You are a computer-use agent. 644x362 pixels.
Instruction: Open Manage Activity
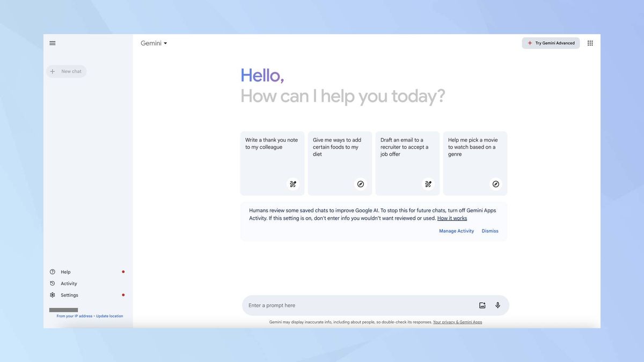(x=456, y=231)
